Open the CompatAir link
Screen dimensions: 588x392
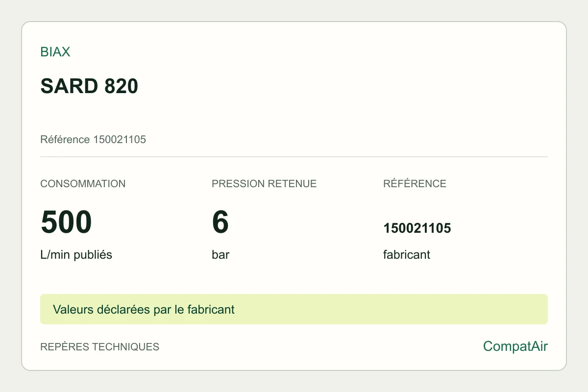click(x=515, y=346)
